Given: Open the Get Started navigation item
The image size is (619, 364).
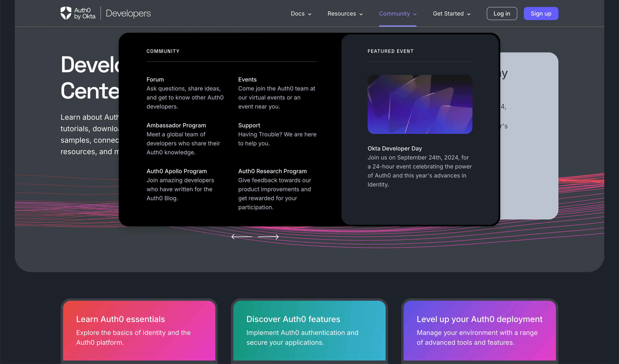Looking at the screenshot, I should point(452,13).
